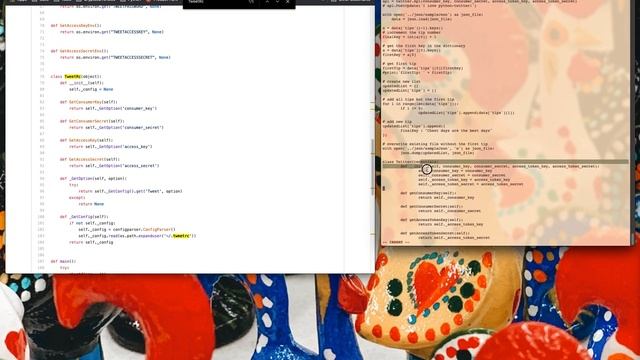This screenshot has width=640, height=360.
Task: Click 'def _GetOption(self, option):' line
Action: 93,178
